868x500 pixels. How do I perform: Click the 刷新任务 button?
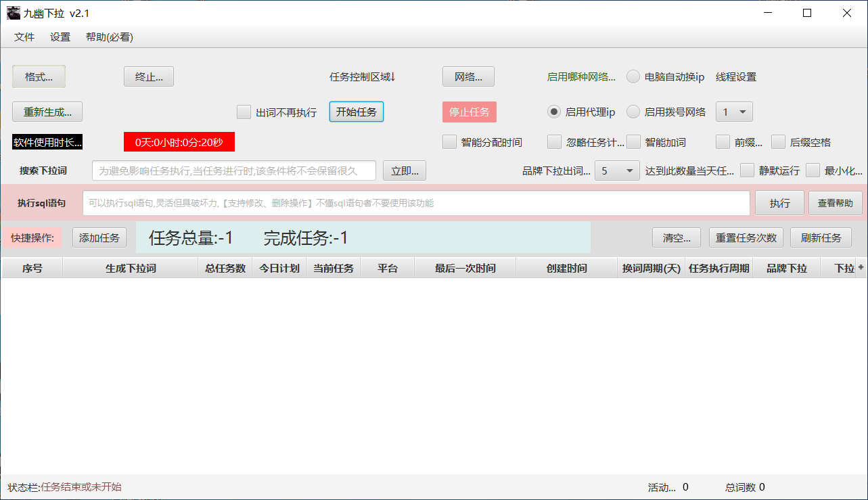point(821,237)
